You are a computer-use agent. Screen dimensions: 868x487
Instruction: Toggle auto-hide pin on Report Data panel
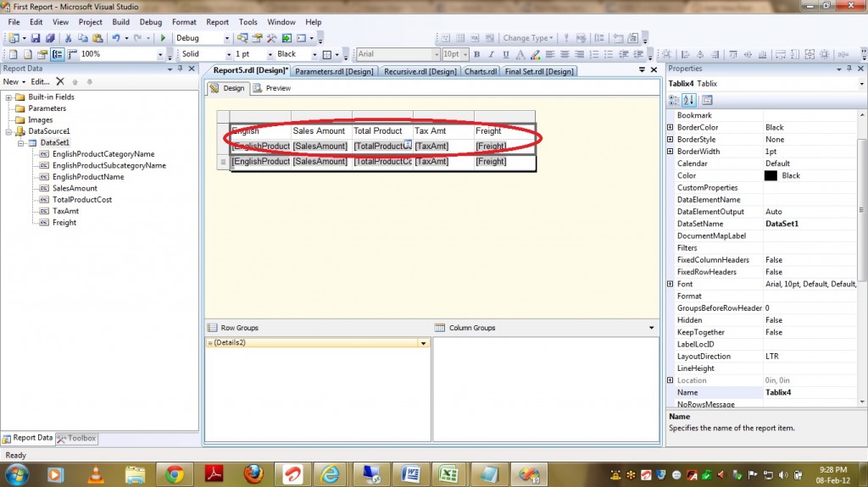pyautogui.click(x=181, y=69)
